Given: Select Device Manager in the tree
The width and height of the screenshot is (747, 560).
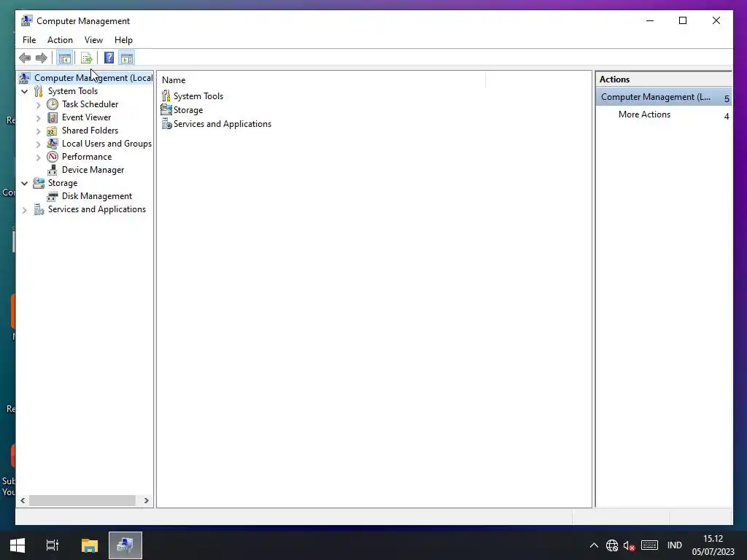Looking at the screenshot, I should [93, 170].
